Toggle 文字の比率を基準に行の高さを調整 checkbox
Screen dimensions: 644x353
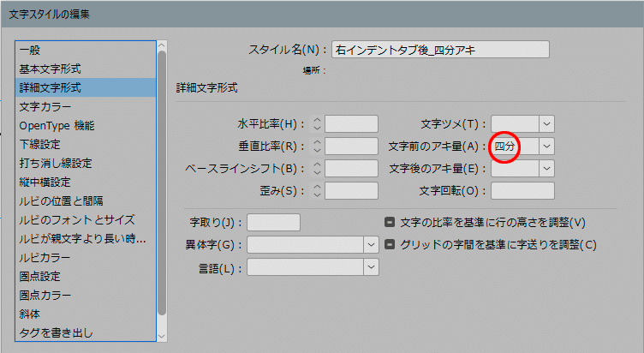390,222
